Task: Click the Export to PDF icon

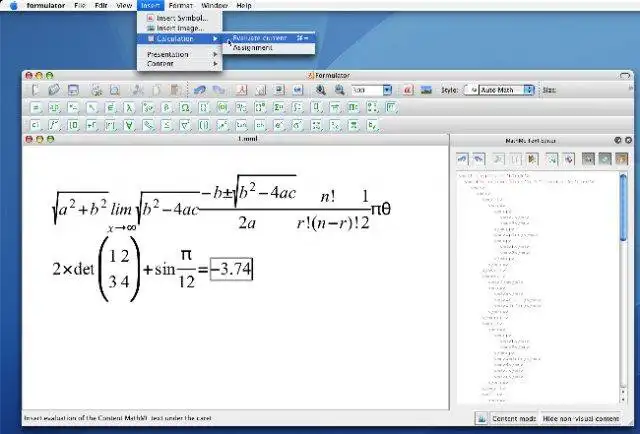Action: click(x=241, y=90)
